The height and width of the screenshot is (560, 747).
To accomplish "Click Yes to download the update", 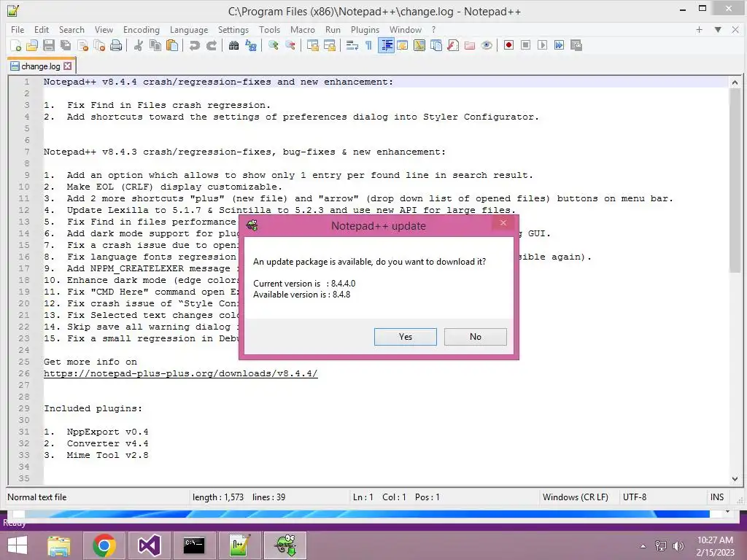I will point(406,337).
